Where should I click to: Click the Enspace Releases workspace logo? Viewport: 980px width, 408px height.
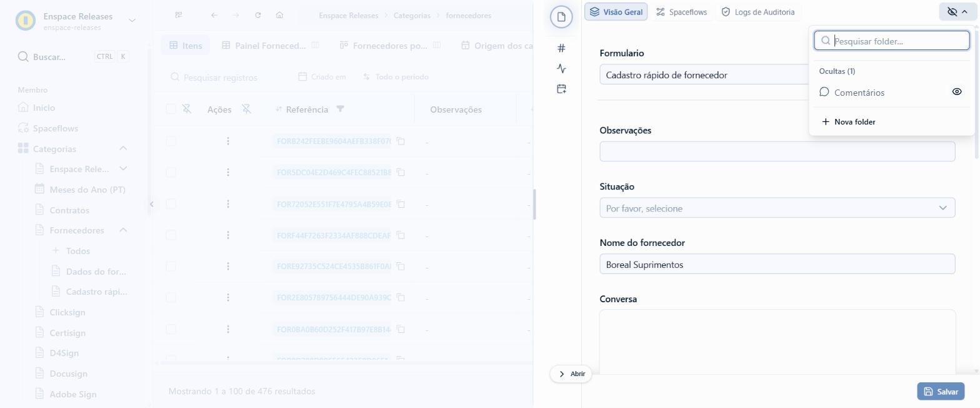[26, 21]
